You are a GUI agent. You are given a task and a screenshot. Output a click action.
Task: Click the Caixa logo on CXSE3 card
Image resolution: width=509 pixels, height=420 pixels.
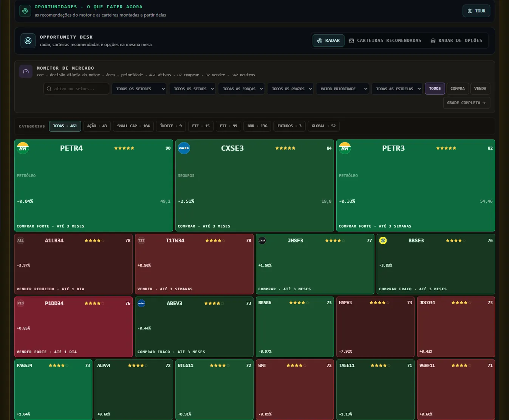(184, 148)
